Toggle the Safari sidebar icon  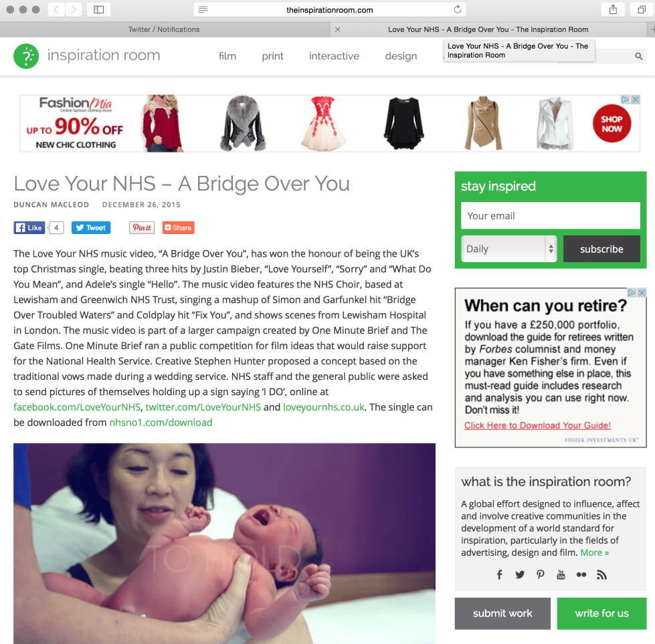(98, 9)
